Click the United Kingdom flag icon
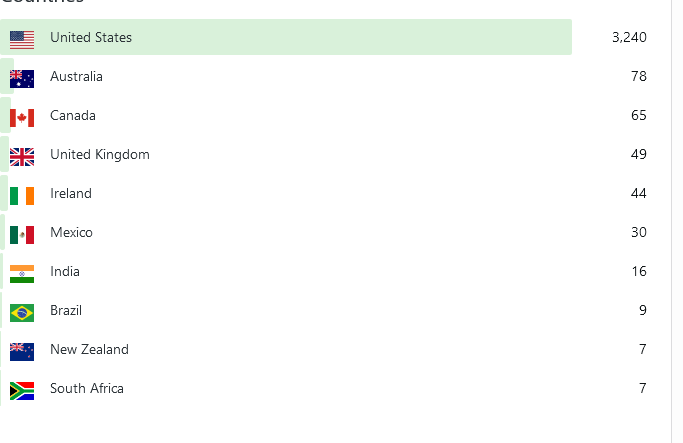This screenshot has width=683, height=443. tap(22, 156)
